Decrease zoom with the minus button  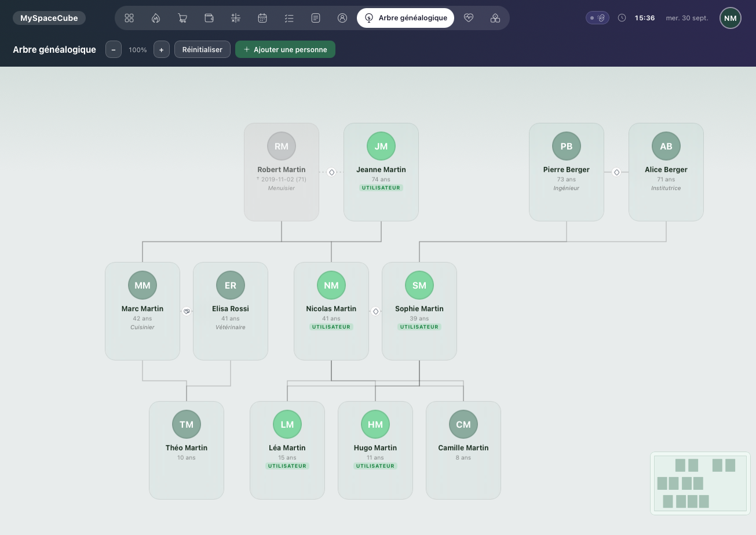pos(114,50)
